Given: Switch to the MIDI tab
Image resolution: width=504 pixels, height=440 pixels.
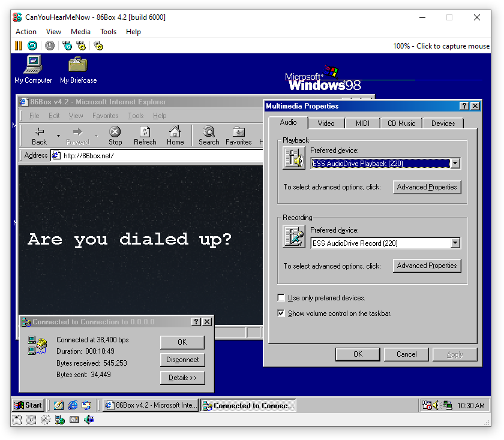Looking at the screenshot, I should pyautogui.click(x=362, y=123).
